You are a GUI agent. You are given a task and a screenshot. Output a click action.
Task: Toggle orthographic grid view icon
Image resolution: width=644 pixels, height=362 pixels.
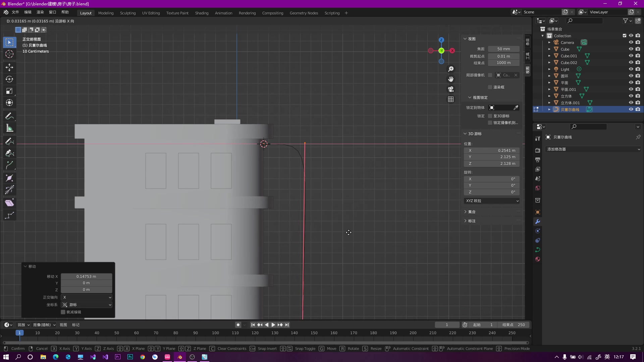[451, 99]
